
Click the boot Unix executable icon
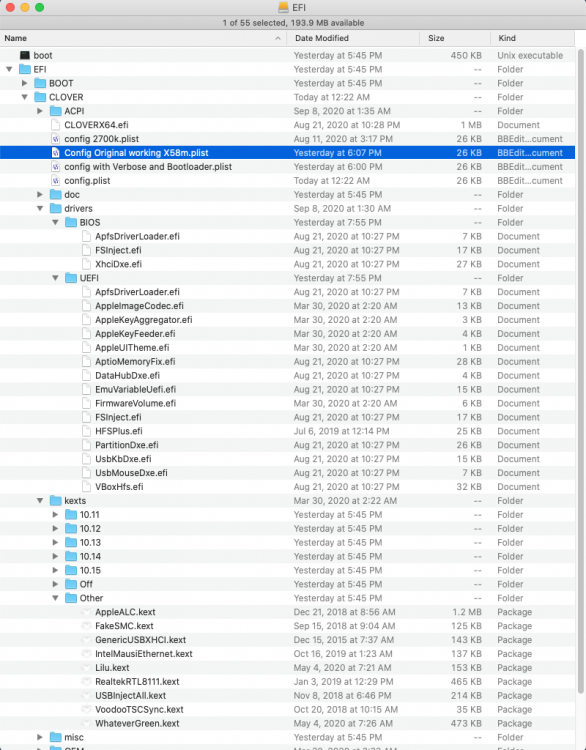(x=25, y=55)
